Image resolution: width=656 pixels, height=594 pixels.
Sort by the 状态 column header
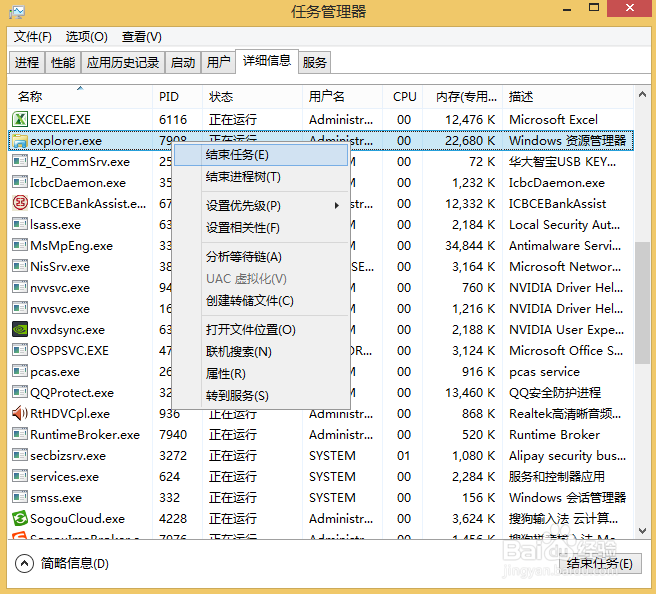coord(252,97)
